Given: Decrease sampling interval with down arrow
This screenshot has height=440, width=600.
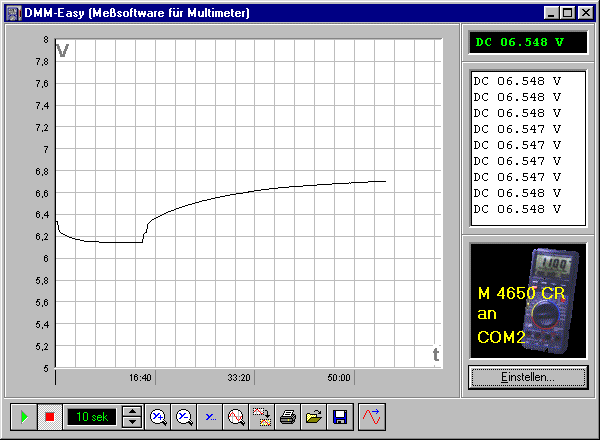Looking at the screenshot, I should pyautogui.click(x=132, y=422).
